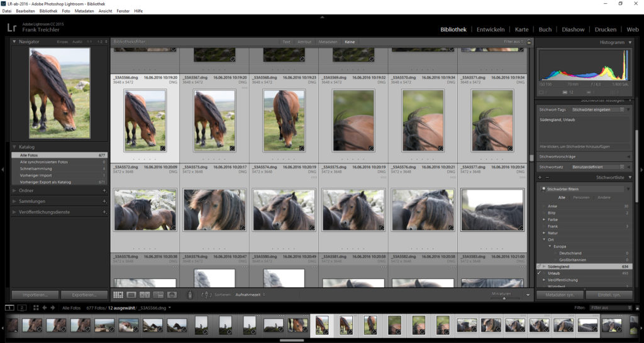Click the Einstell. syn. button
The width and height of the screenshot is (644, 343).
coord(609,295)
